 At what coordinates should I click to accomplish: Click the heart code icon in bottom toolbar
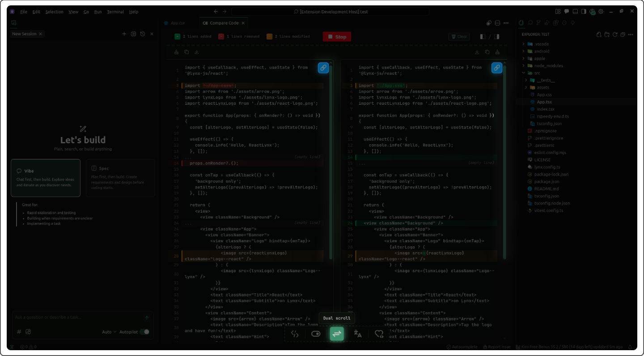point(379,334)
